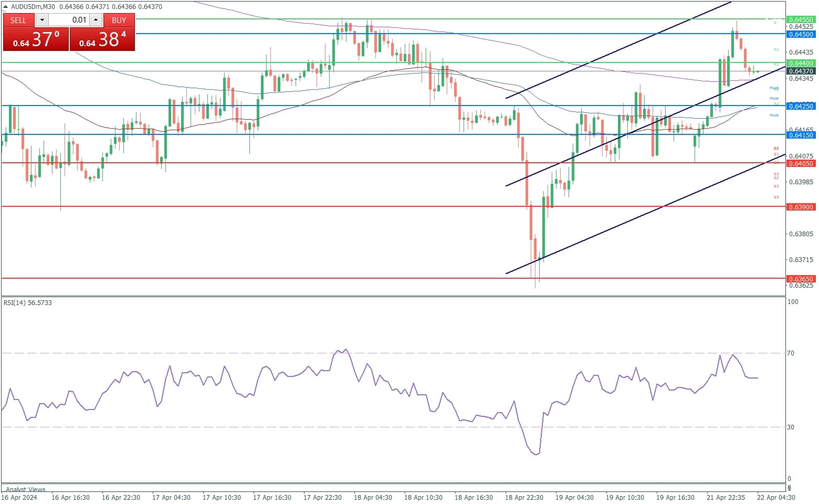Select the blue 0.64500 price label
Viewport: 819px width, 504px height.
[x=801, y=34]
